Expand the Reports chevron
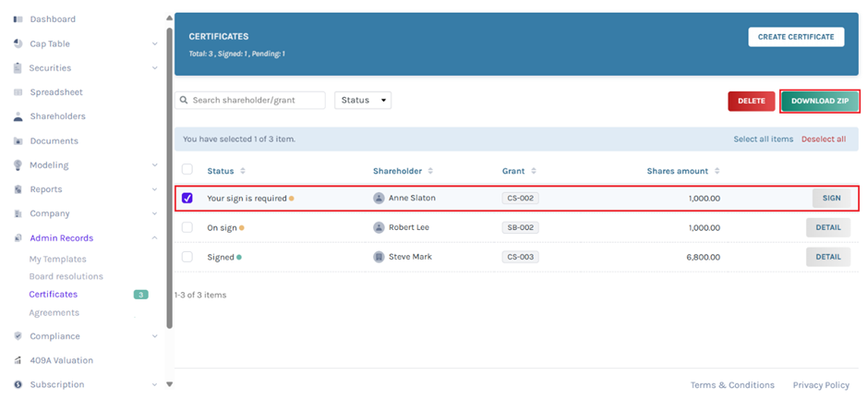The height and width of the screenshot is (400, 868). click(154, 189)
